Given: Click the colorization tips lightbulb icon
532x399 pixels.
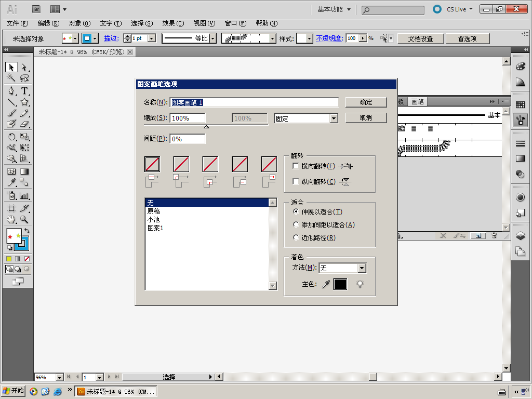Looking at the screenshot, I should 360,284.
